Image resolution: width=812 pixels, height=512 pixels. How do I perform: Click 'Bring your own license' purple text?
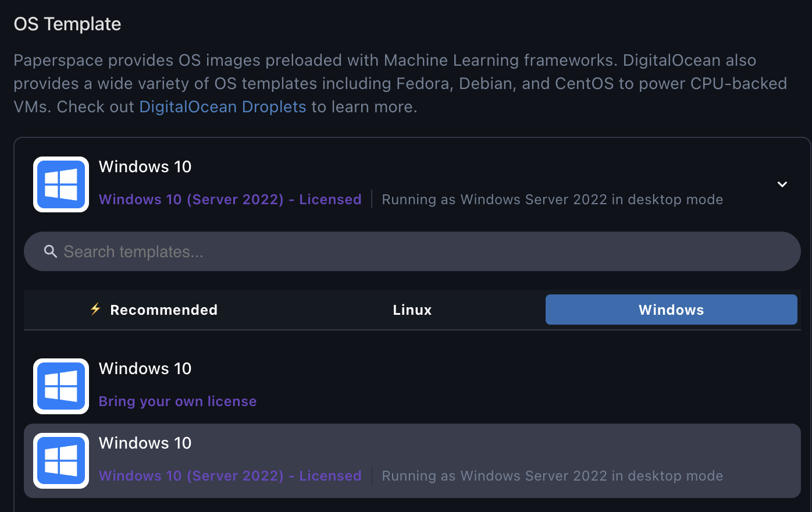tap(177, 401)
